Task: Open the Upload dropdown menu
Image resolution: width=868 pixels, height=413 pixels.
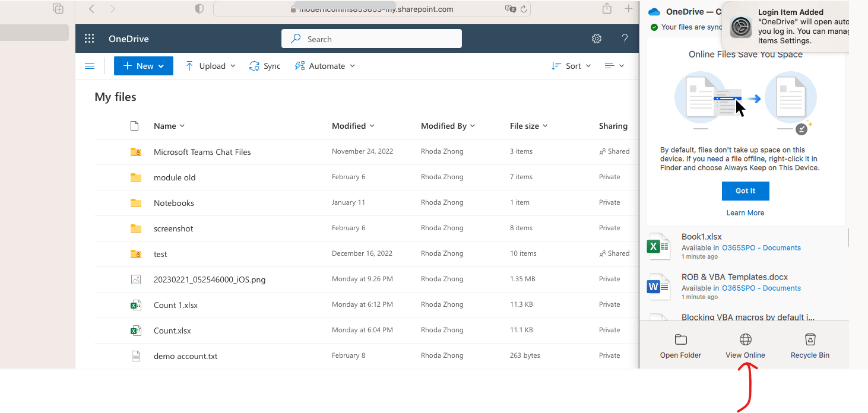Action: (x=211, y=66)
